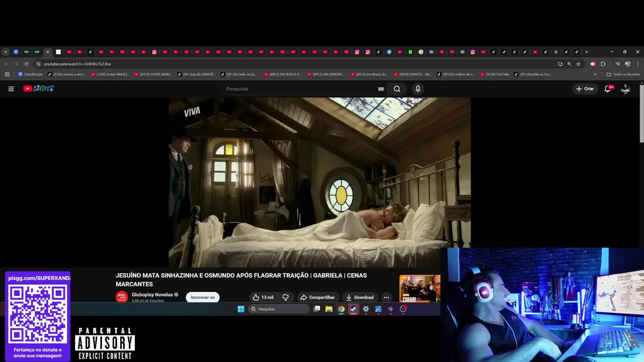Go back with the browser back arrow
Viewport: 644px width, 362px height.
tap(6, 64)
